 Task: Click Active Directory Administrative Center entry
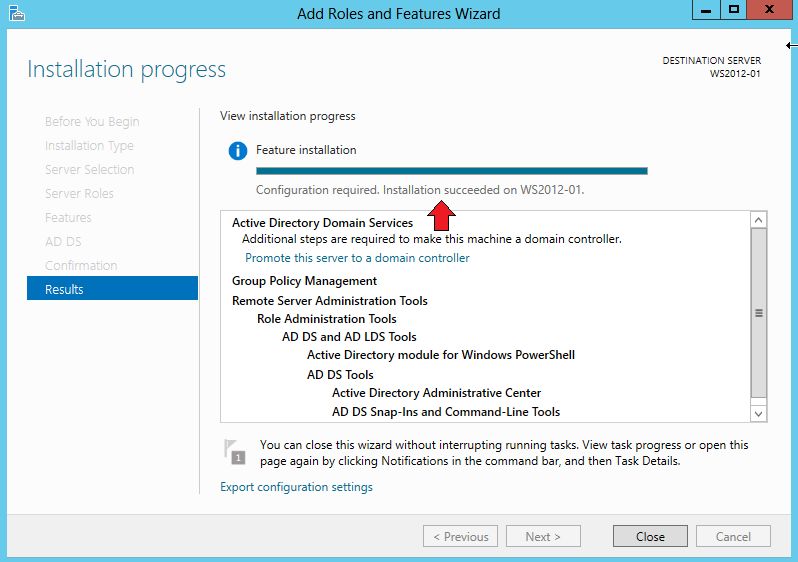(436, 393)
